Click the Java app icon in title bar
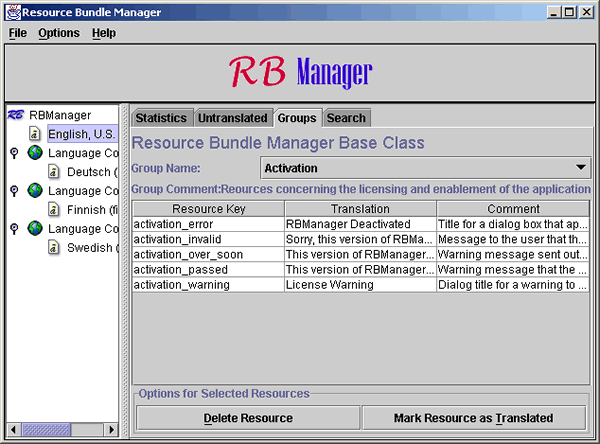The height and width of the screenshot is (444, 600). point(13,12)
